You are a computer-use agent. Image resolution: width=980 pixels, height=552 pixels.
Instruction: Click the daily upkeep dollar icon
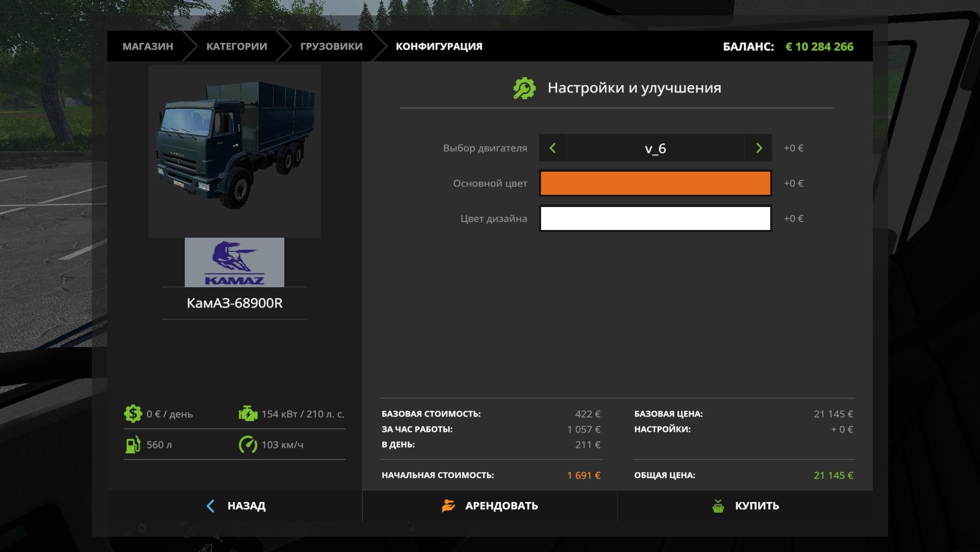click(133, 414)
